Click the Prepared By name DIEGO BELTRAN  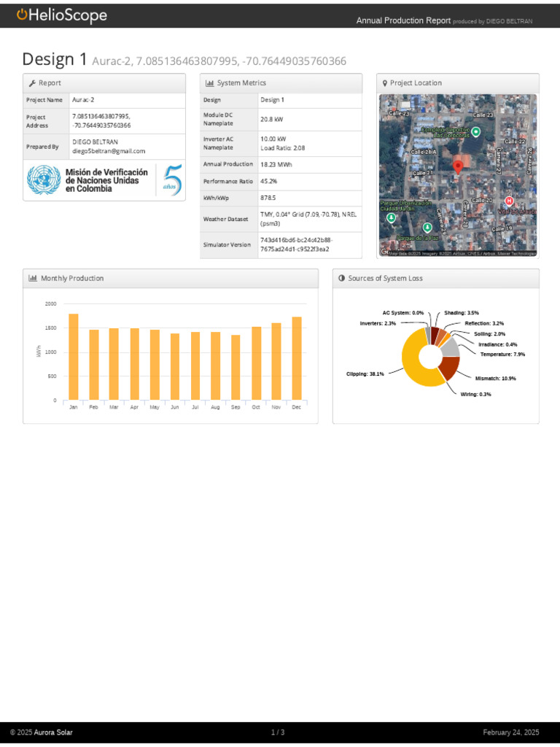point(96,142)
